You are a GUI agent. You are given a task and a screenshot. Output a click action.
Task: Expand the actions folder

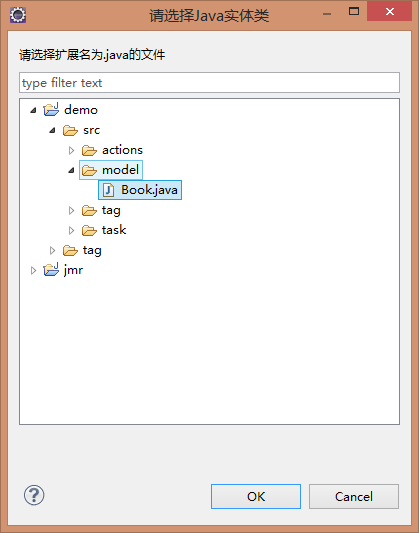point(71,150)
